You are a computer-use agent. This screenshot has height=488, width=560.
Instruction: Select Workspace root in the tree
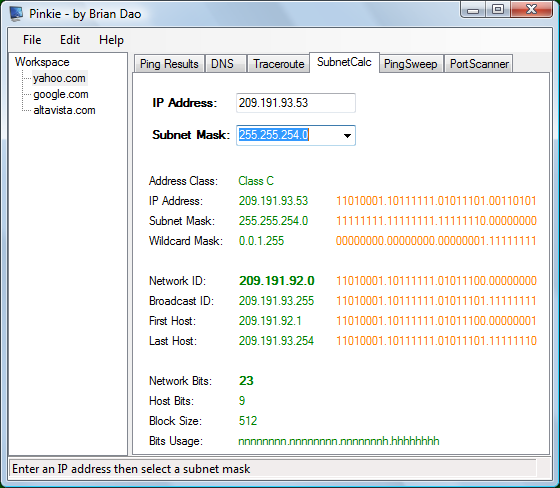coord(42,62)
